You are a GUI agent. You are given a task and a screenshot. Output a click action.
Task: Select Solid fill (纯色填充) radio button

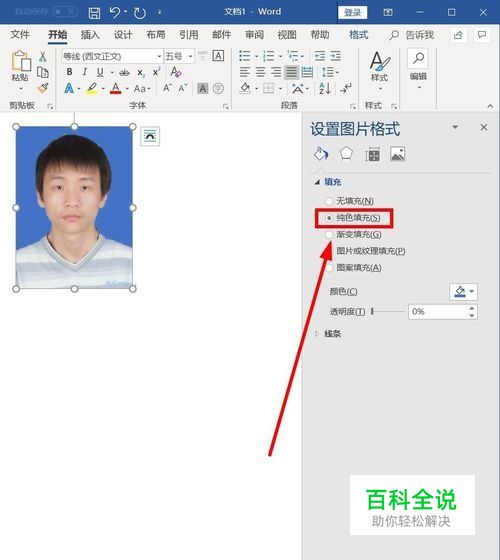[x=329, y=218]
